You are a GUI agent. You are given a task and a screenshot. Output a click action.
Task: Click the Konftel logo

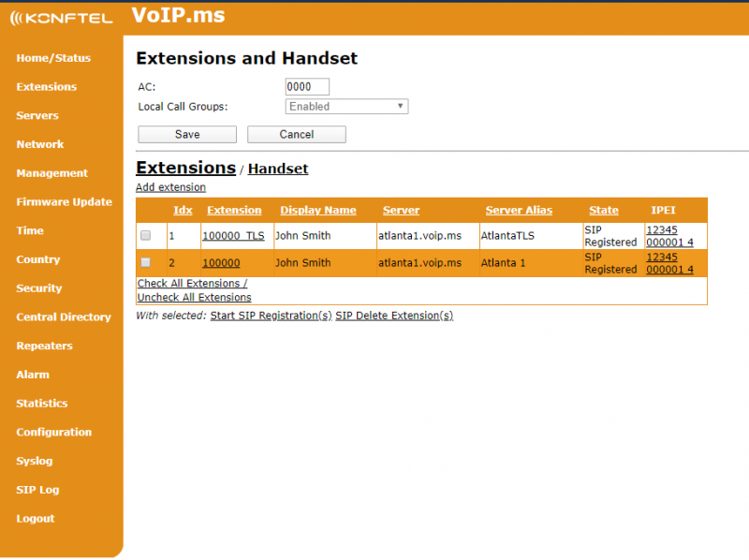(61, 18)
